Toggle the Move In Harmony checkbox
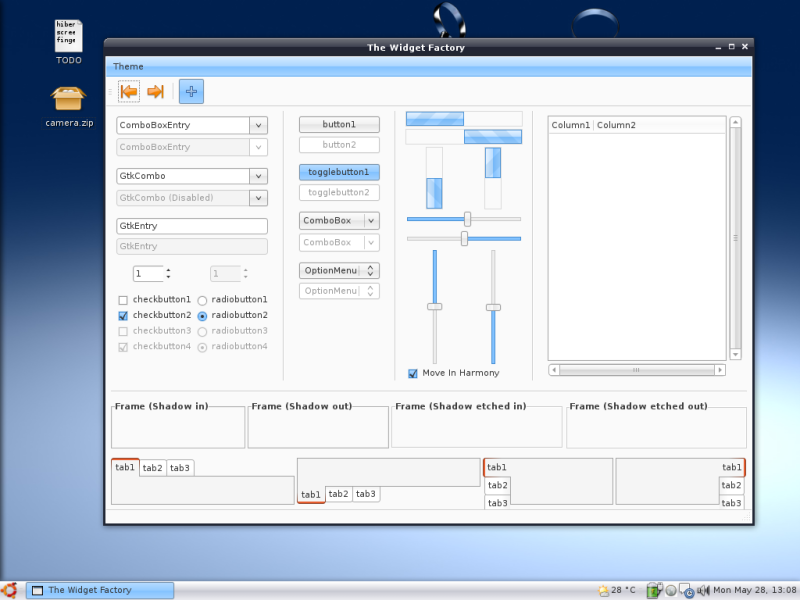This screenshot has height=600, width=800. point(413,373)
